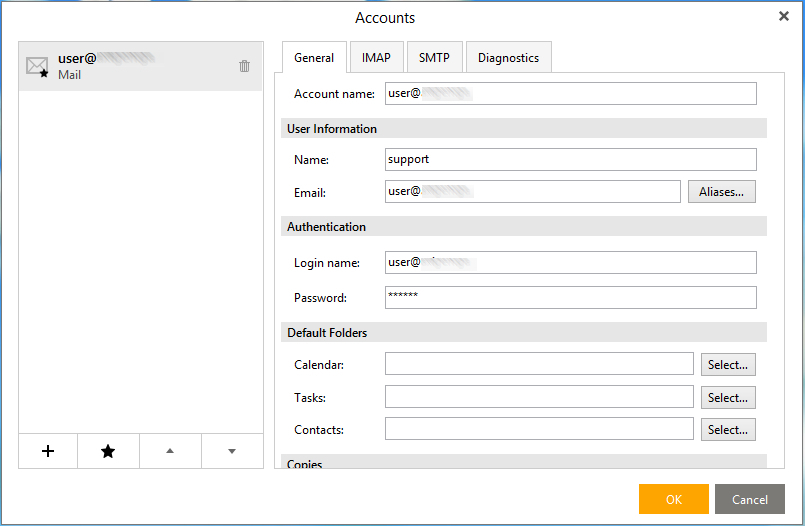This screenshot has width=805, height=526.
Task: Switch to the IMAP tab
Action: click(376, 58)
